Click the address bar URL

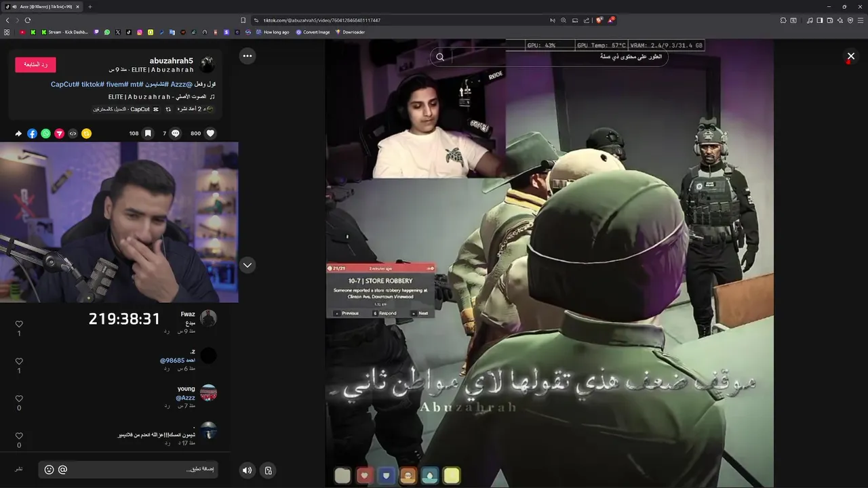tap(322, 20)
